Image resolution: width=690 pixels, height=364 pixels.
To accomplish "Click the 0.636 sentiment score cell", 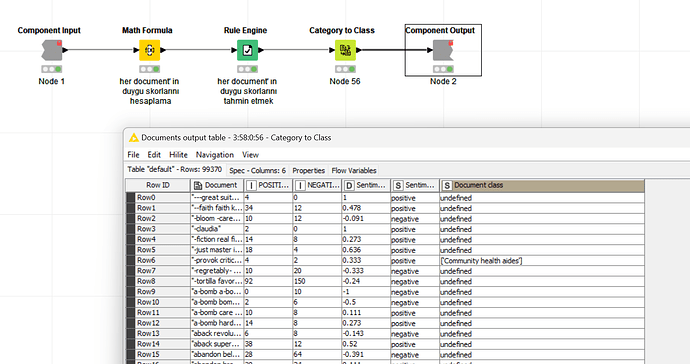I will [366, 250].
